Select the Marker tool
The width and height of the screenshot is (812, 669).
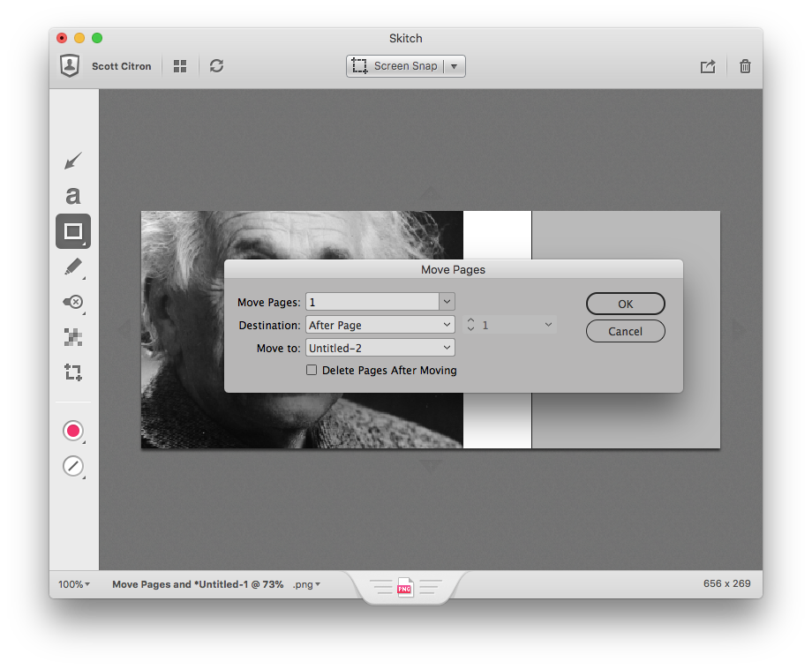72,267
